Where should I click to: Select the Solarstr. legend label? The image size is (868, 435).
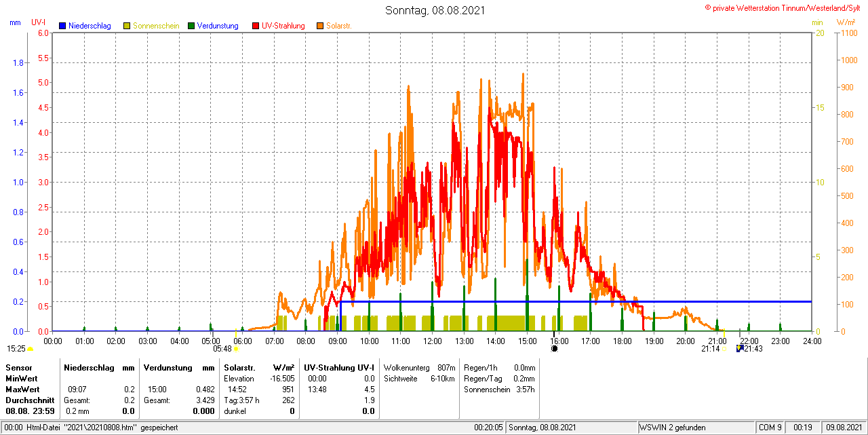(x=339, y=26)
